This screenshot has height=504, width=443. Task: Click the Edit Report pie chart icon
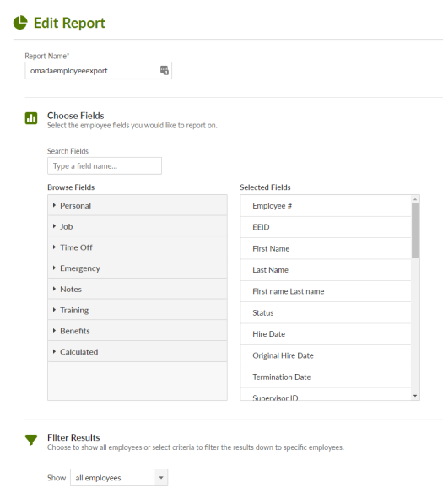tap(20, 23)
